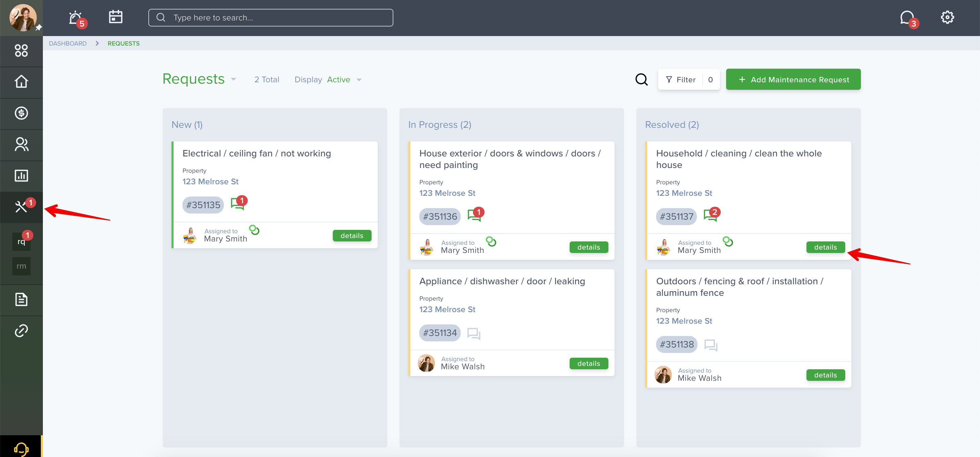
Task: Open empty comments icon on request #351138
Action: (710, 345)
